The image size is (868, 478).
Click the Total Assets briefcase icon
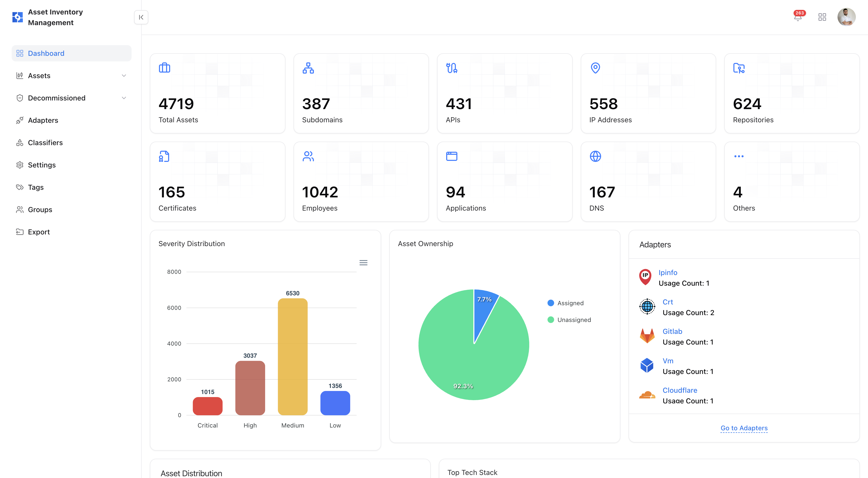[x=164, y=68]
